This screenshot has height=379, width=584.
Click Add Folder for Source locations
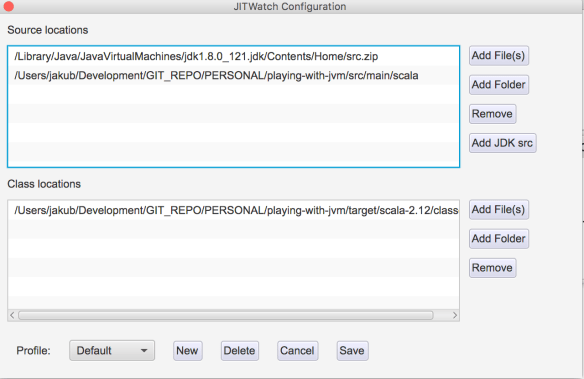point(499,85)
